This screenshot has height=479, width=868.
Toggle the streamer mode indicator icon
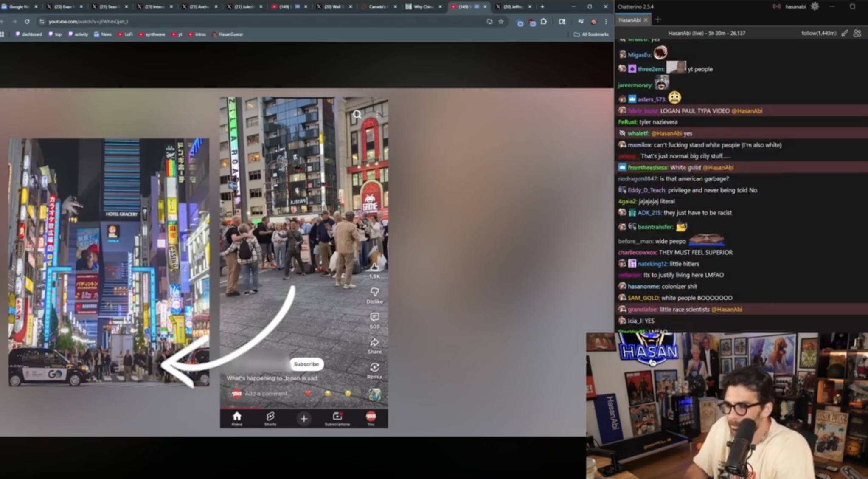[x=776, y=6]
